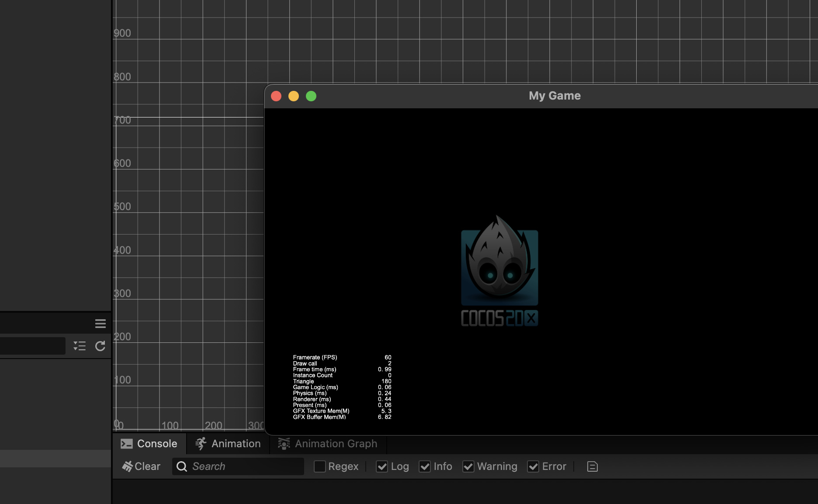Focus the console Search field

pos(238,466)
